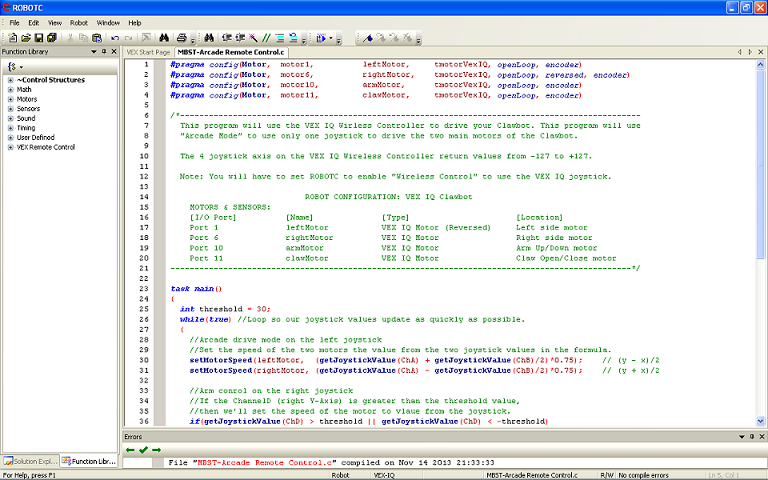Image resolution: width=768 pixels, height=480 pixels.
Task: Expand the User Defined tree node
Action: 10,138
